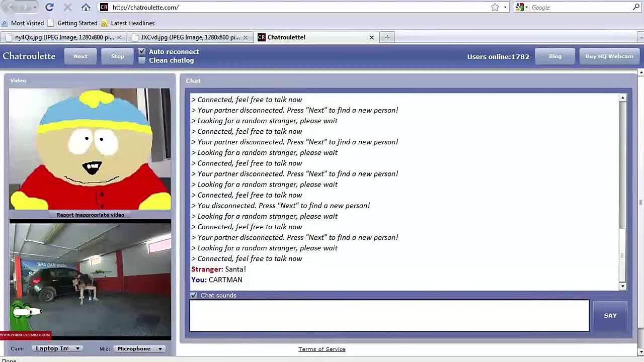Disable the Auto reconnect checkbox
Image resolution: width=644 pixels, height=362 pixels.
[x=142, y=51]
